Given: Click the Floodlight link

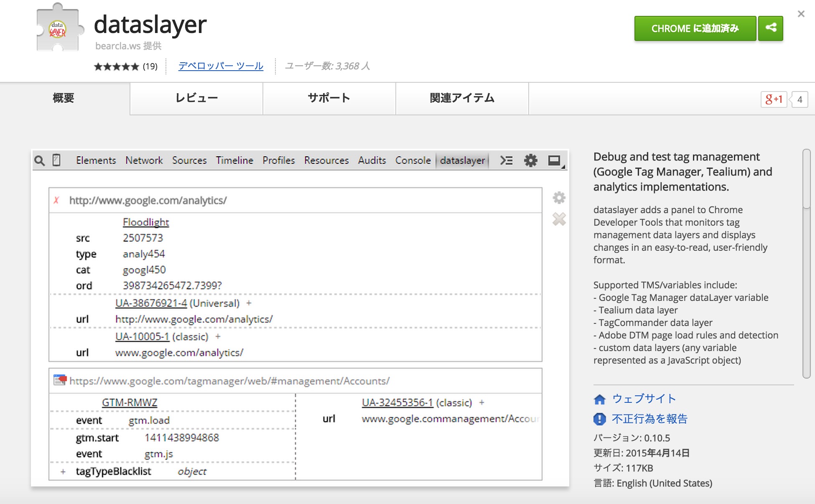Looking at the screenshot, I should pos(146,222).
